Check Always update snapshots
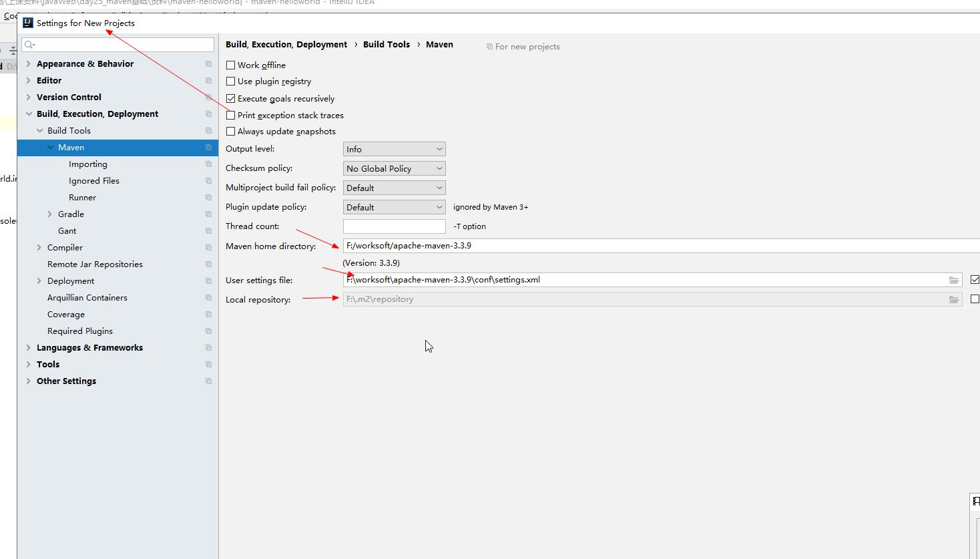 230,132
